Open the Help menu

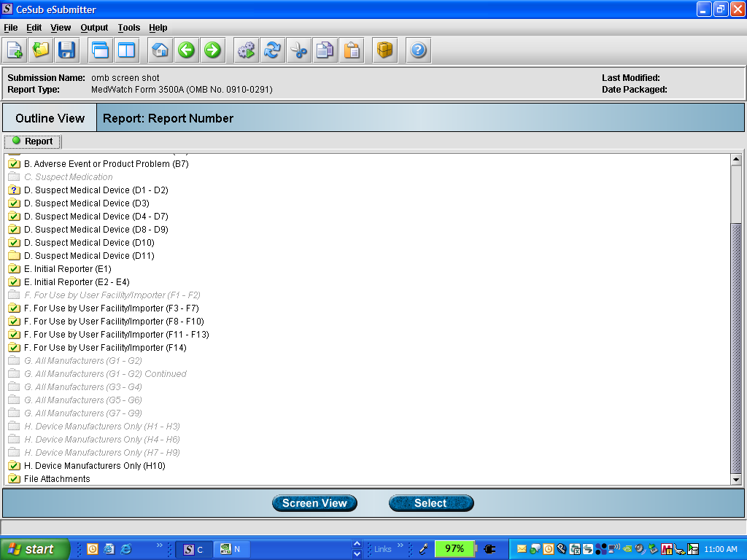click(158, 28)
